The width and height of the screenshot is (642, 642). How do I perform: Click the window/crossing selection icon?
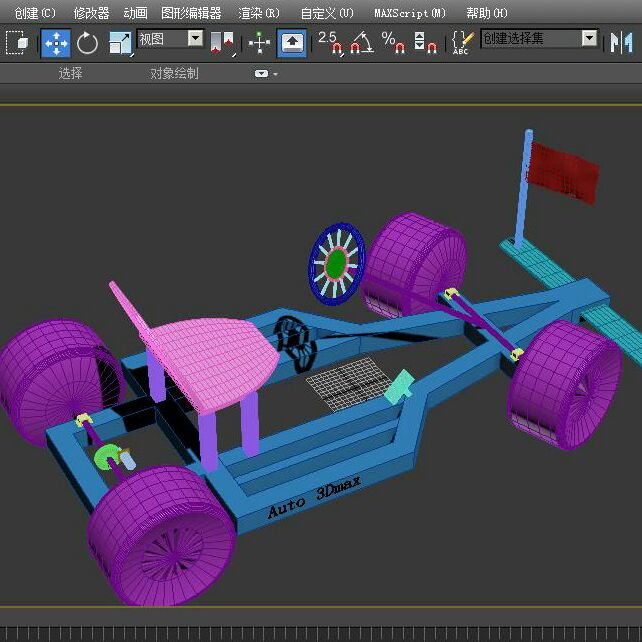(x=17, y=43)
